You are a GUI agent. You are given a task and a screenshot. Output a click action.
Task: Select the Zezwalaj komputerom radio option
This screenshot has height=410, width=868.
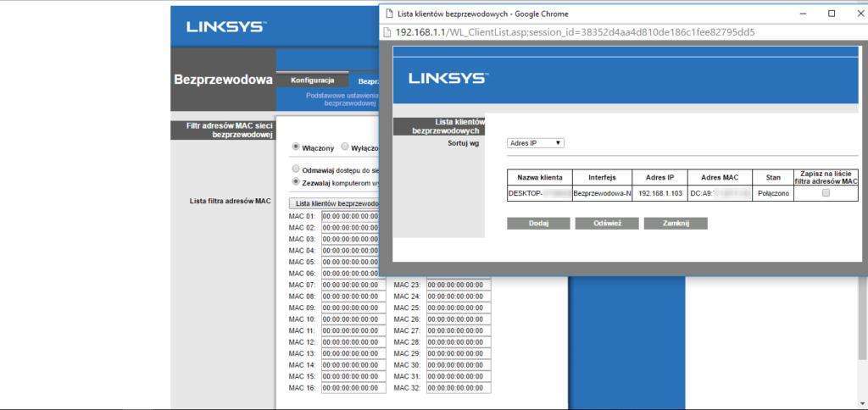pyautogui.click(x=296, y=181)
